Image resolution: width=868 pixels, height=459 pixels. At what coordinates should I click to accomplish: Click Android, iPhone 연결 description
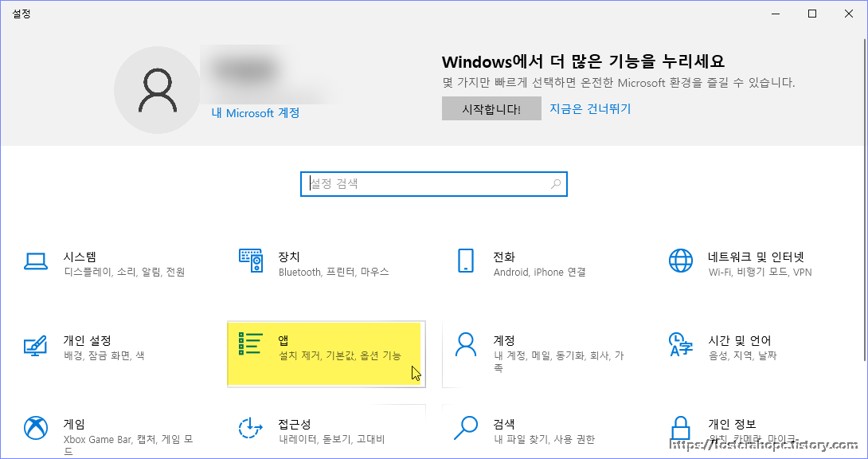(x=539, y=272)
